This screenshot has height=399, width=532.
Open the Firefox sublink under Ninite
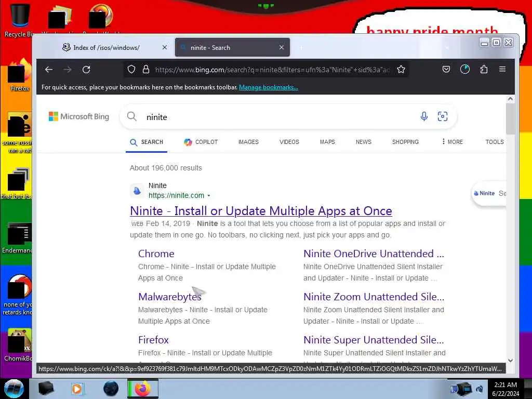tap(153, 340)
